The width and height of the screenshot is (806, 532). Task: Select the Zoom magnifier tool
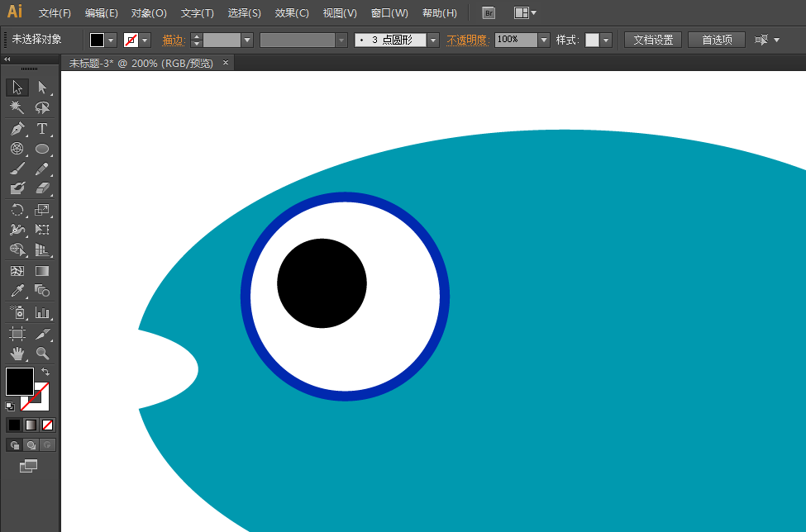pyautogui.click(x=42, y=354)
